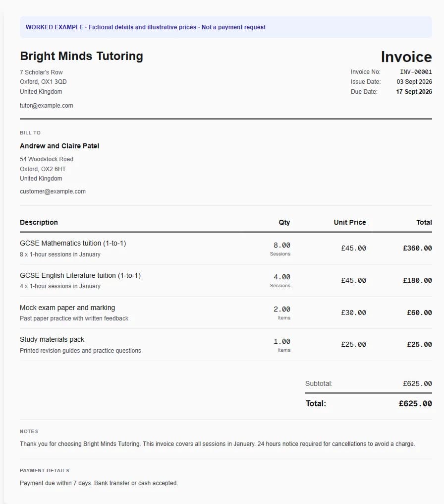The image size is (444, 504).
Task: Click the Total column header
Action: (424, 222)
